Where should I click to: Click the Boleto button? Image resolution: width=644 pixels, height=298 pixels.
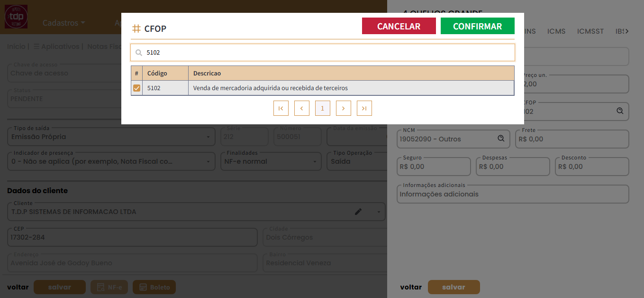point(154,287)
